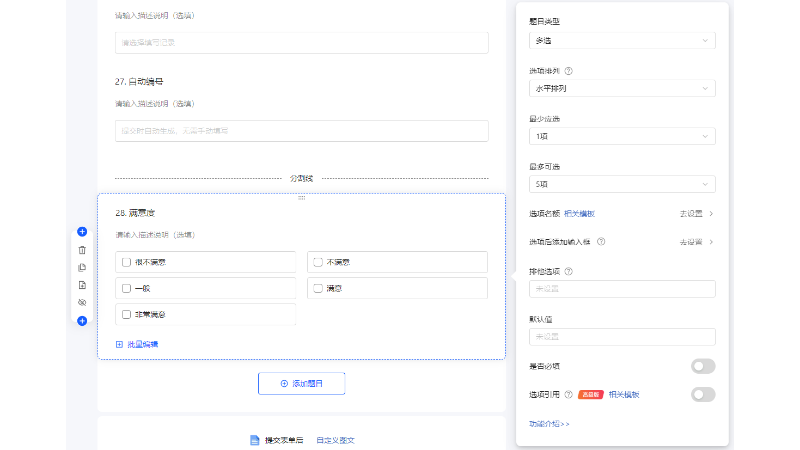Click the 分割线 divider label
This screenshot has height=450, width=800.
tap(302, 178)
